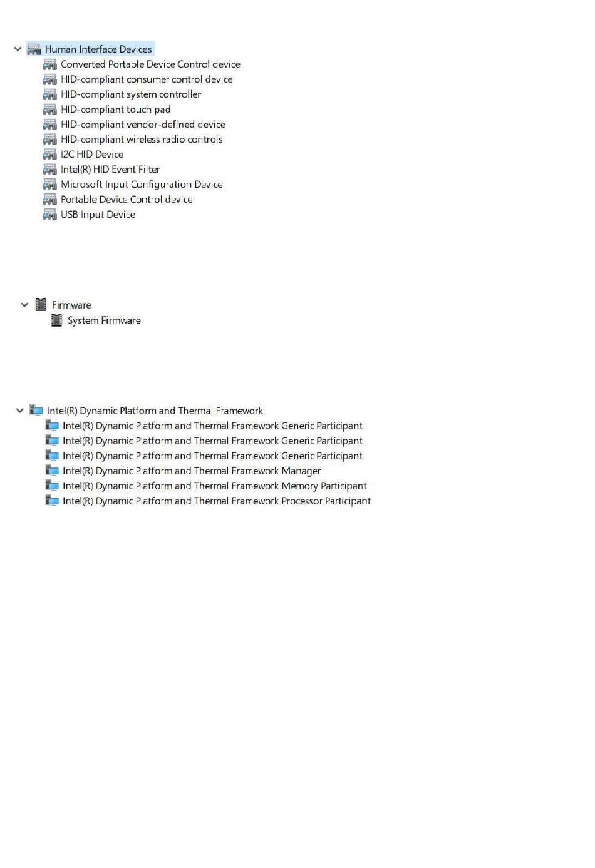Select HID-compliant system controller entry

(x=131, y=94)
